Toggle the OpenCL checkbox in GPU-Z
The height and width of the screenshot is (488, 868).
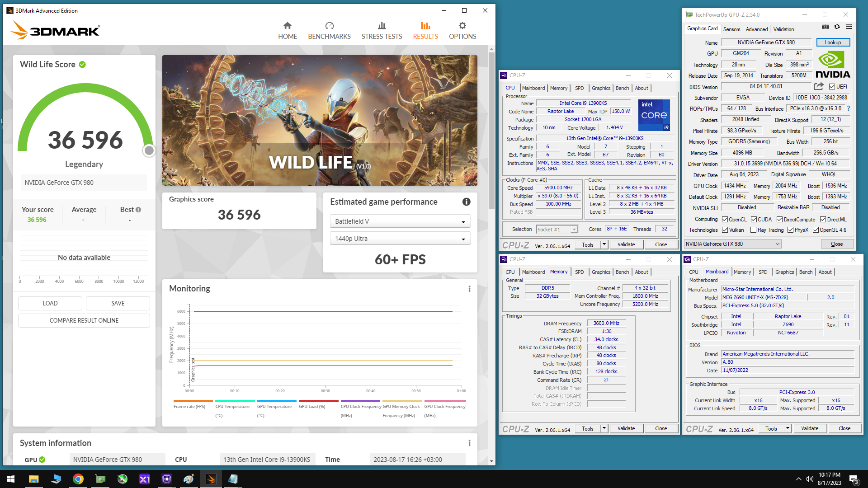click(x=725, y=220)
